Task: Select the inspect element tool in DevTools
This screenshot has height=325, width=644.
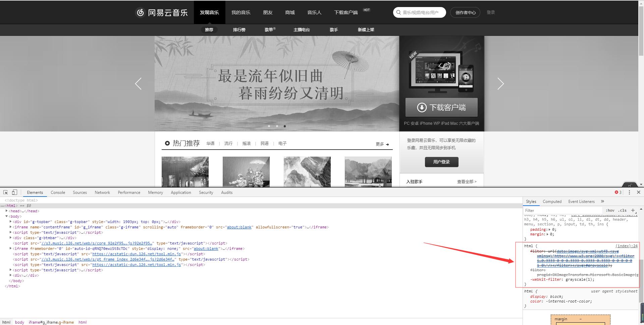Action: coord(5,192)
